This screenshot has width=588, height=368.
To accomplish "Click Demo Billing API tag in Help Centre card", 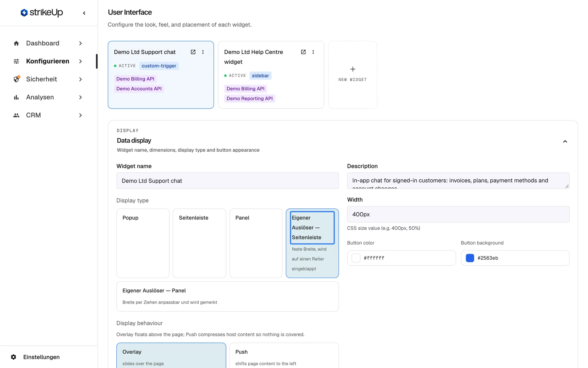I will tap(246, 89).
